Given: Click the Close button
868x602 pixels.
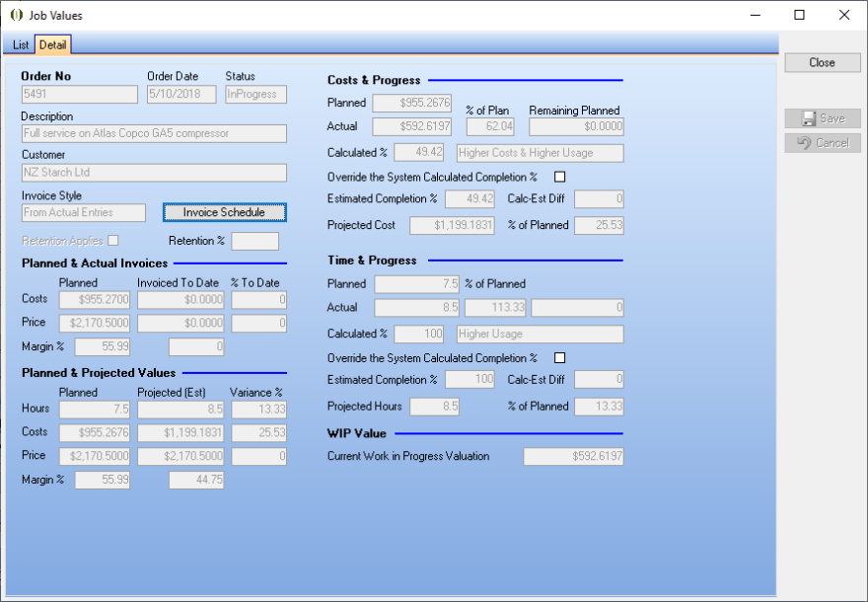Looking at the screenshot, I should (822, 62).
